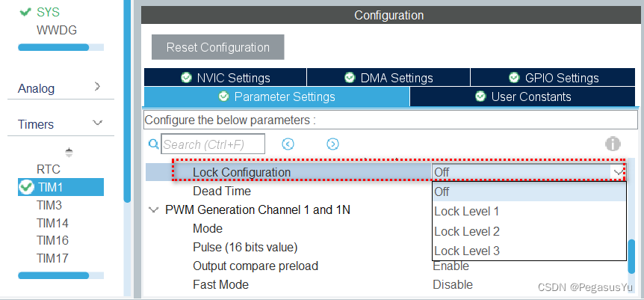Image resolution: width=644 pixels, height=300 pixels.
Task: Collapse the PWM Generation Channel 1 group
Action: coord(154,210)
